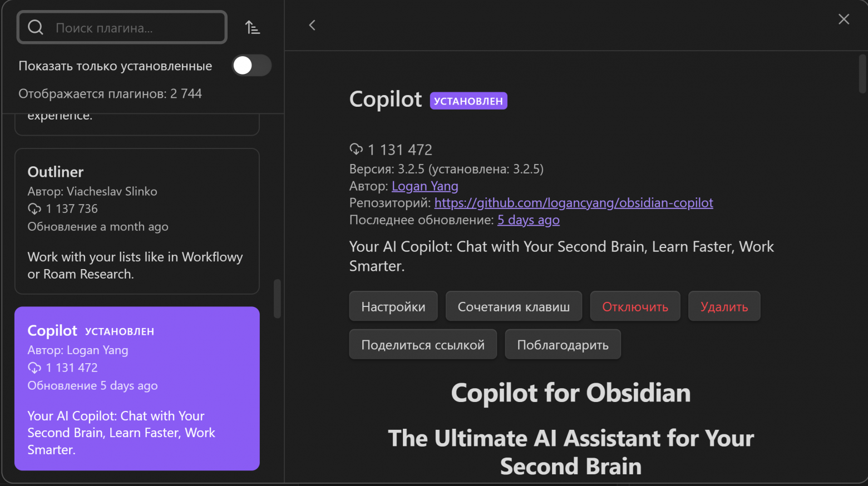Click the search magnifier icon
Screen dimensions: 868x486
point(36,27)
